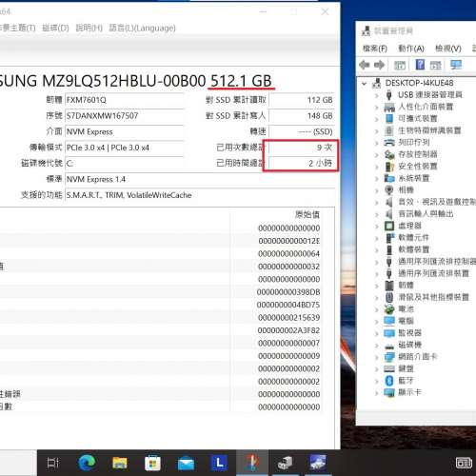Image resolution: width=476 pixels, height=476 pixels.
Task: Click the Task View taskbar button
Action: 53,463
